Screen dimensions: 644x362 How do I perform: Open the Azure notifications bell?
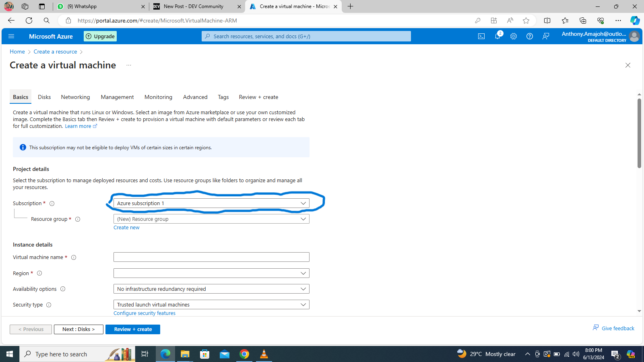(x=497, y=36)
